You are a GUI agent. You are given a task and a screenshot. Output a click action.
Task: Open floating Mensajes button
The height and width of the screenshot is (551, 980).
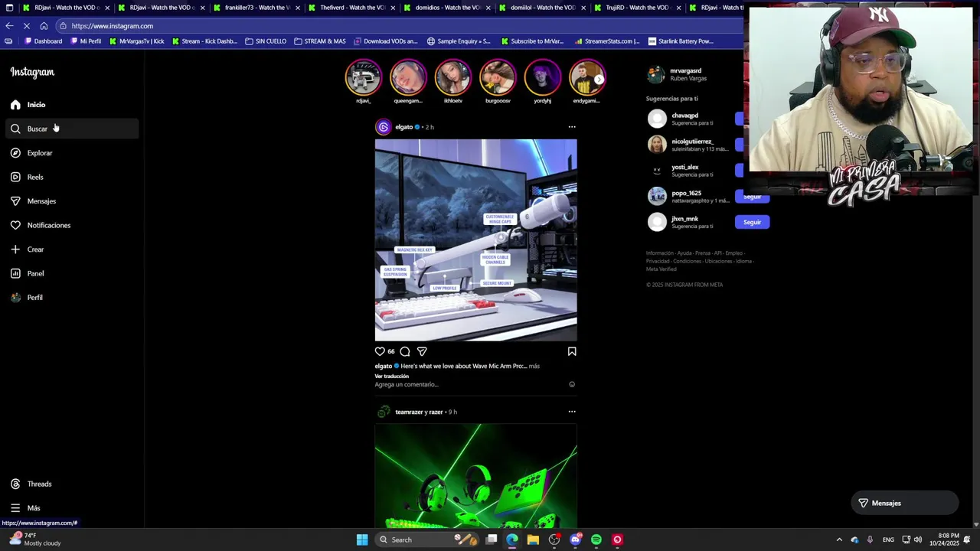[905, 503]
